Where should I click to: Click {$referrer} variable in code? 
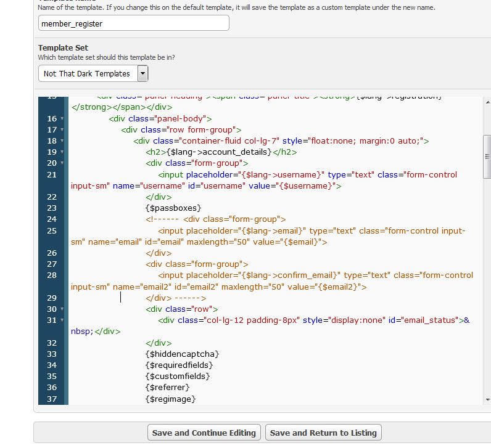tap(168, 388)
